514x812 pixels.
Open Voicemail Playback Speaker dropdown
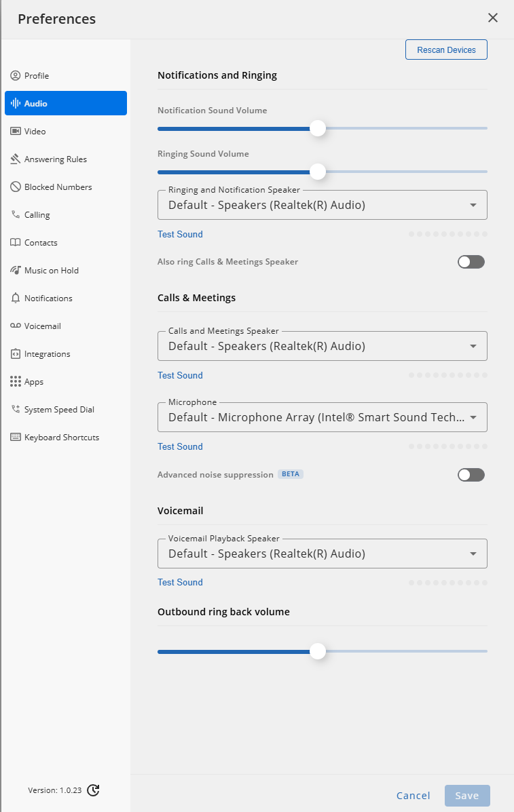pyautogui.click(x=323, y=554)
